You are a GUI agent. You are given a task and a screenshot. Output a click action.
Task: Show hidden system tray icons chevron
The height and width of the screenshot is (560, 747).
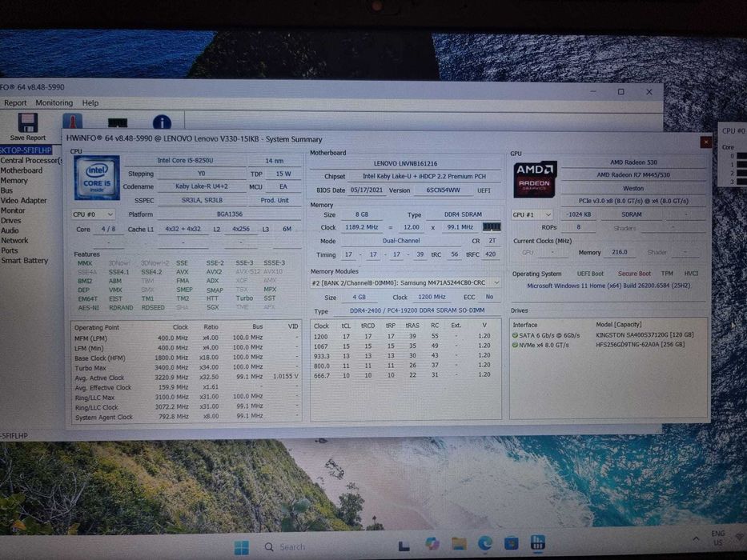click(696, 539)
